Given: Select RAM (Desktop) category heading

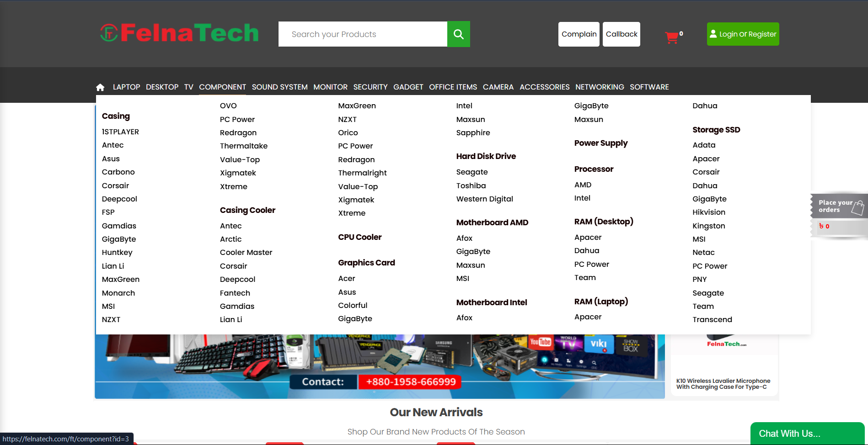Looking at the screenshot, I should tap(604, 222).
